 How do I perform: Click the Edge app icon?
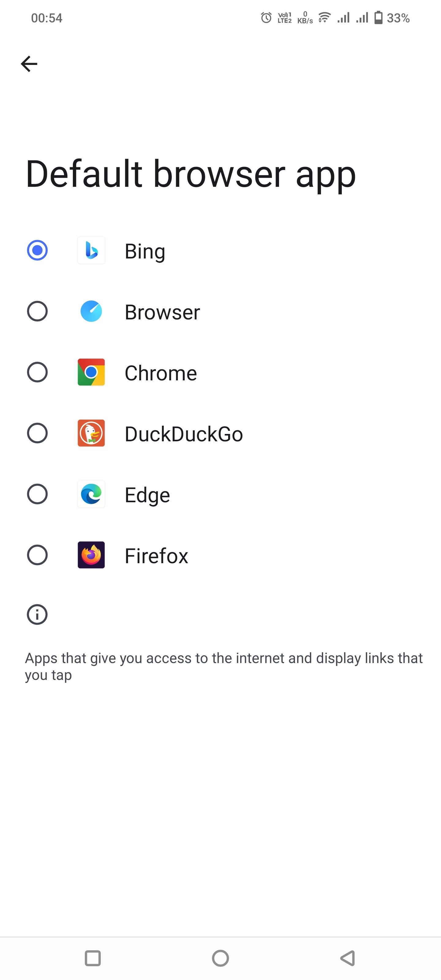[91, 494]
